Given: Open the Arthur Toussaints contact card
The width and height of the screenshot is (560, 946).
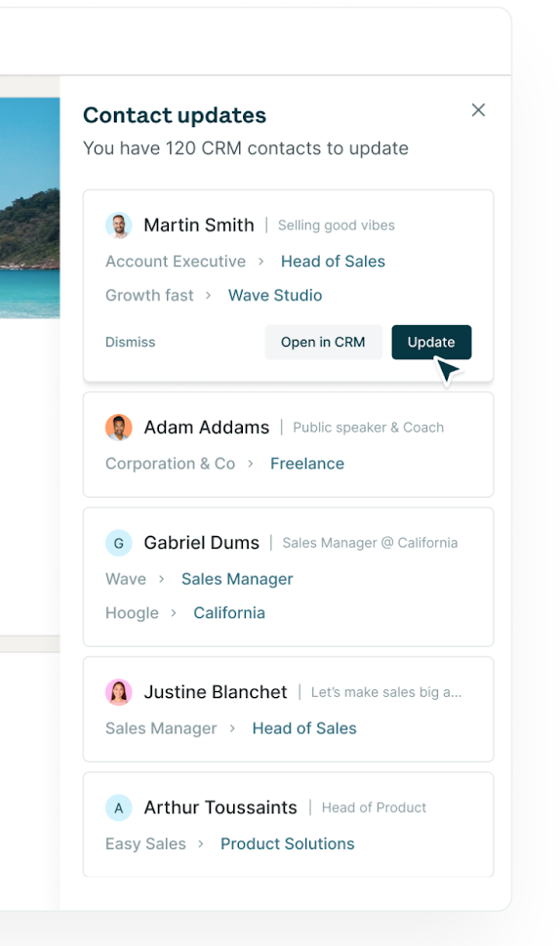Looking at the screenshot, I should point(288,825).
